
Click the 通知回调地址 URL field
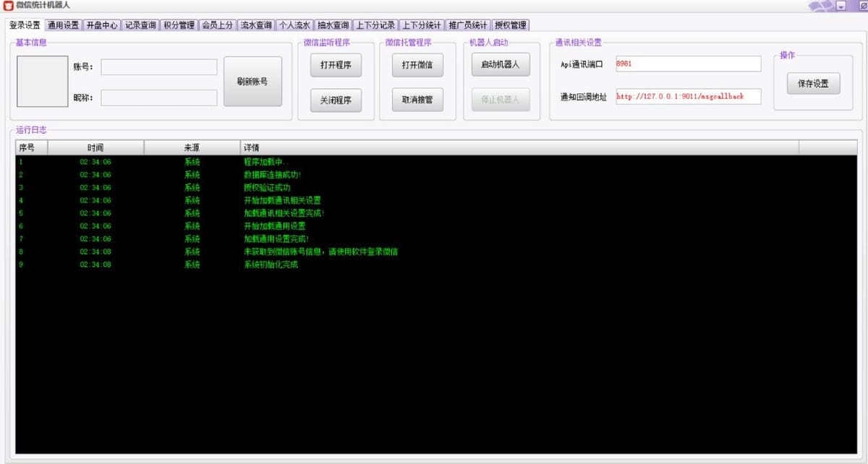point(689,96)
